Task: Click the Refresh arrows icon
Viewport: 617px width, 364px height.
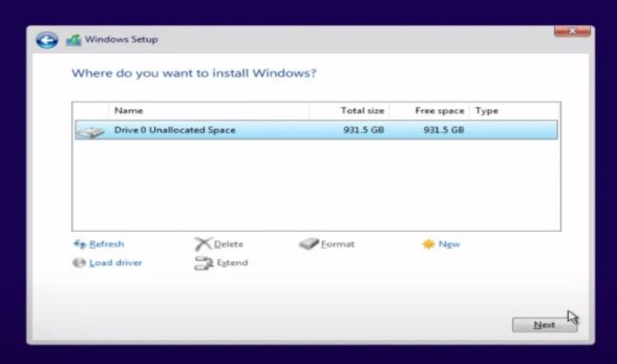Action: pos(80,244)
